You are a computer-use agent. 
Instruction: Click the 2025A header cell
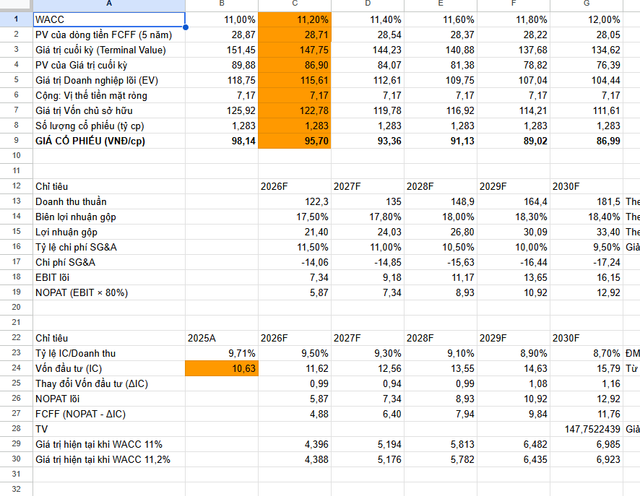click(x=222, y=338)
